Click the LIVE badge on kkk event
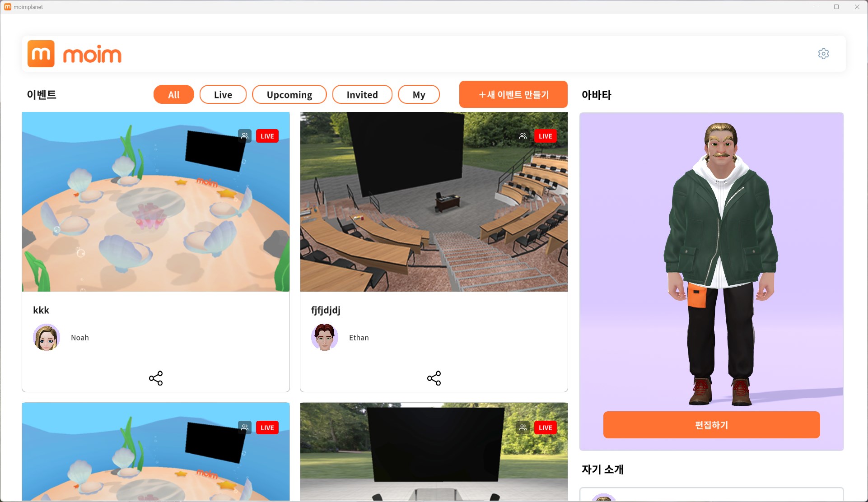This screenshot has height=502, width=868. pyautogui.click(x=267, y=136)
